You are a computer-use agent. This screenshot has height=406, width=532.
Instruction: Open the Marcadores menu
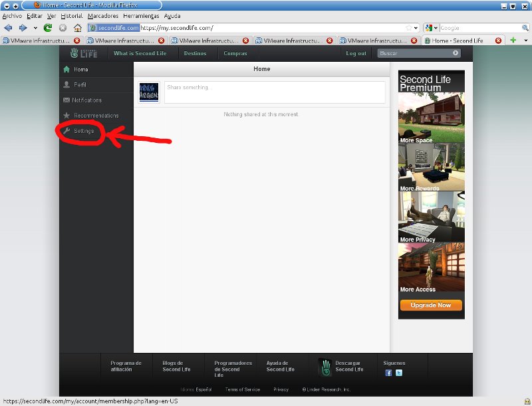tap(103, 16)
